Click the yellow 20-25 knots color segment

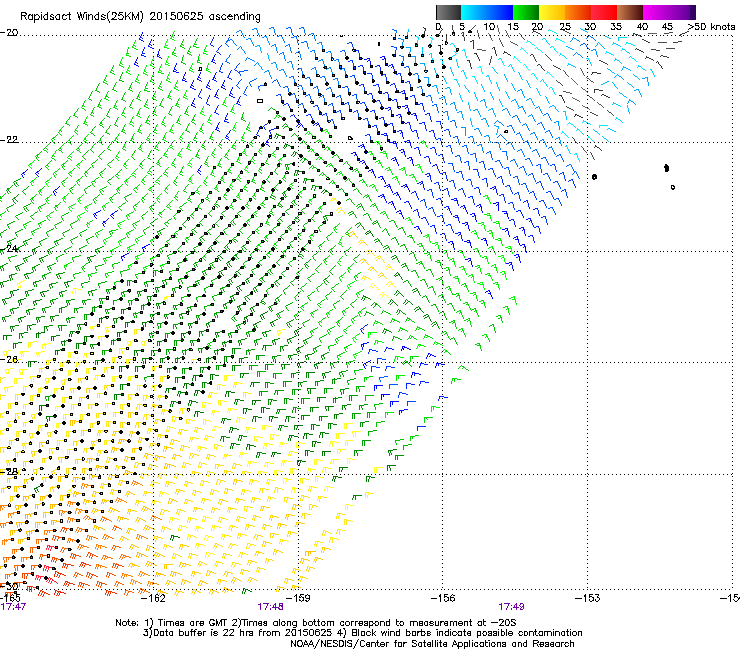552,12
